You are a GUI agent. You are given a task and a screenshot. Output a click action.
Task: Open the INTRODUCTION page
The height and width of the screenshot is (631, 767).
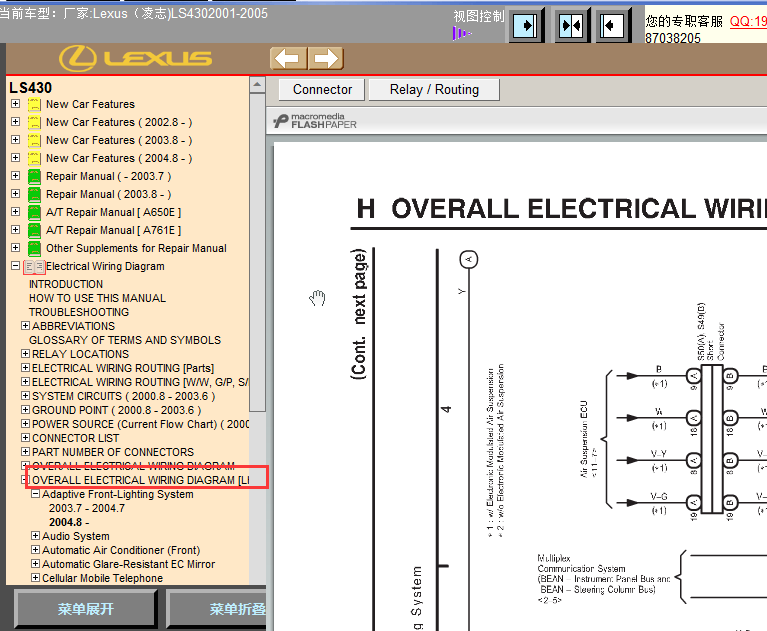[x=66, y=284]
